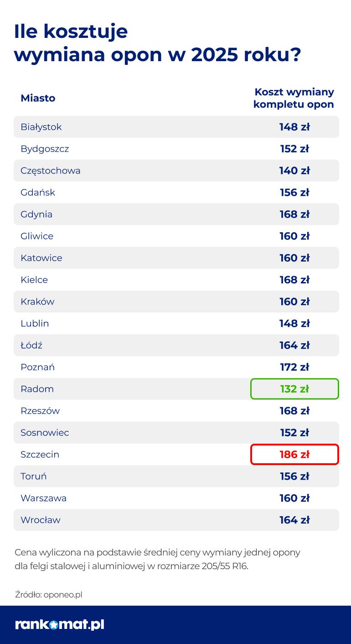This screenshot has width=351, height=644.
Task: Click the Bydgoszcz city name
Action: tap(45, 149)
